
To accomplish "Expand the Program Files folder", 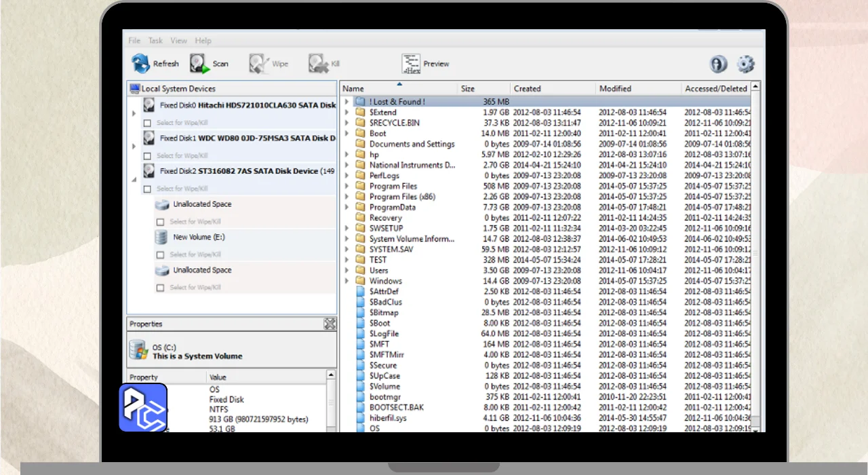I will point(347,187).
